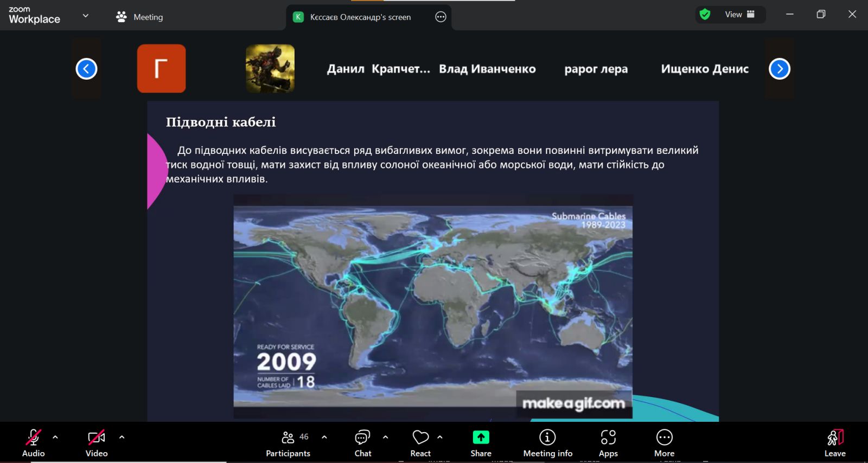Select the Кєссаєв Олександр's screen tab
Viewport: 868px width, 463px height.
click(360, 17)
